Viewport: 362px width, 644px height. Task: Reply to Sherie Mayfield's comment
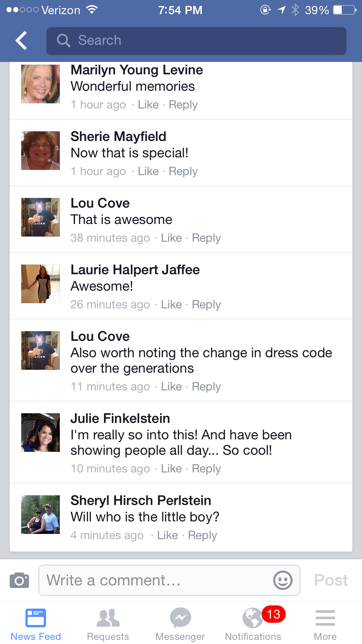(183, 171)
